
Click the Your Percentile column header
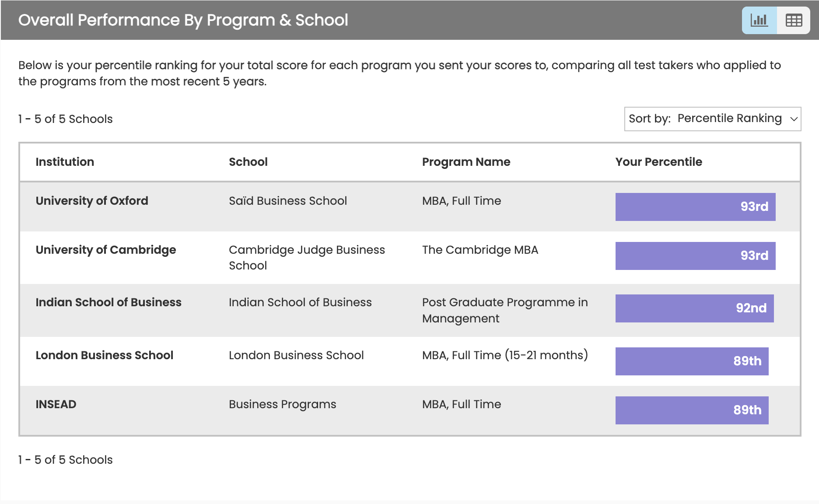click(658, 162)
